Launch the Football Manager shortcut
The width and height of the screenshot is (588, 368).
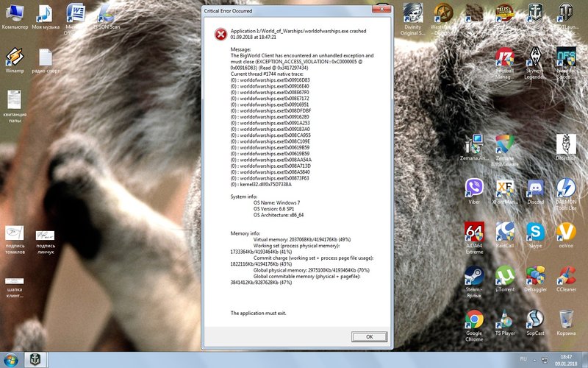(504, 63)
